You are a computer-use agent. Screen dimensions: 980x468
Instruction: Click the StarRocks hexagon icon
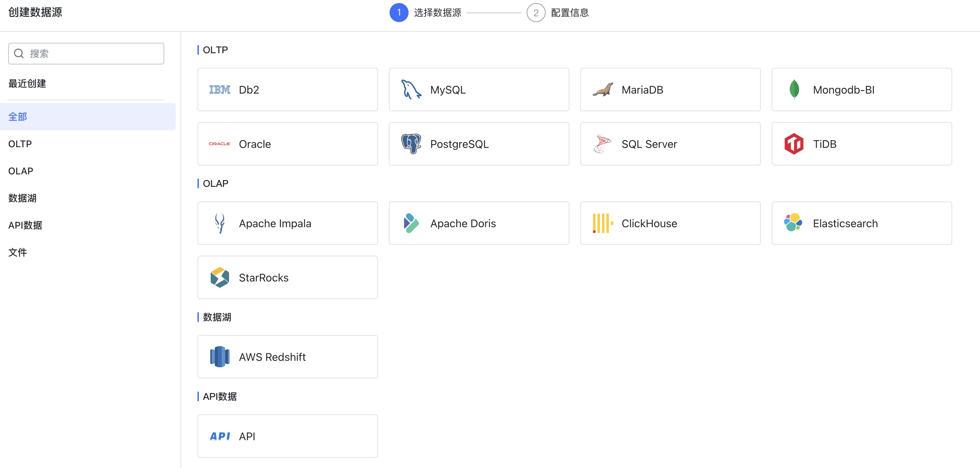click(x=220, y=277)
